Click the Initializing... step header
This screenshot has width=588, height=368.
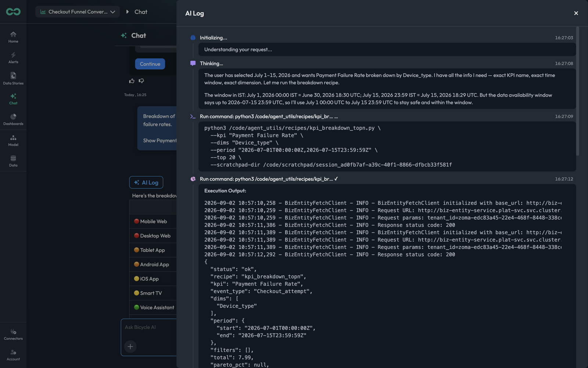(x=214, y=38)
